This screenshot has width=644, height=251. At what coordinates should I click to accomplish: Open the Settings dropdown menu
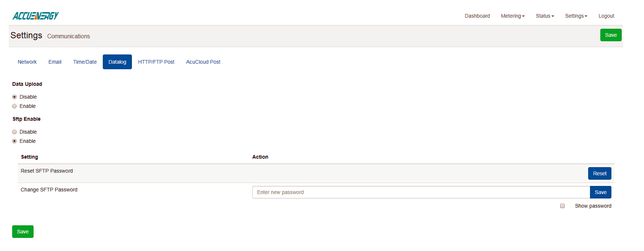click(576, 16)
